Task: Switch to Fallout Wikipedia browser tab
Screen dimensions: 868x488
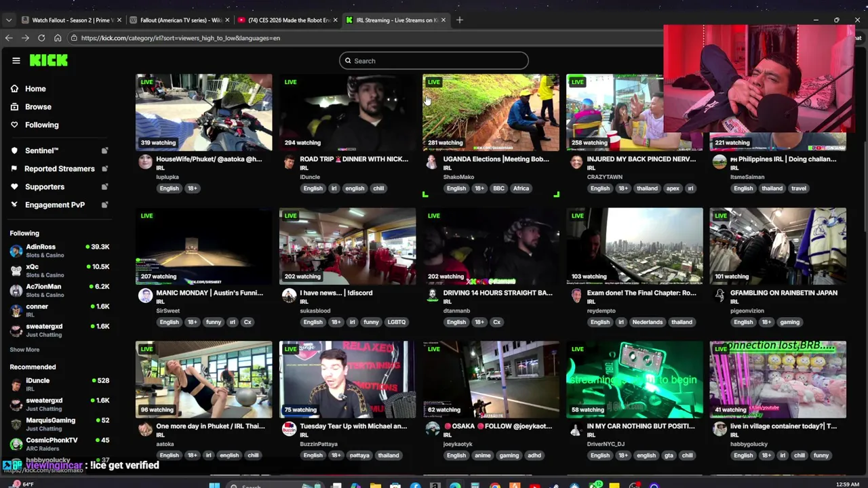Action: [x=179, y=20]
